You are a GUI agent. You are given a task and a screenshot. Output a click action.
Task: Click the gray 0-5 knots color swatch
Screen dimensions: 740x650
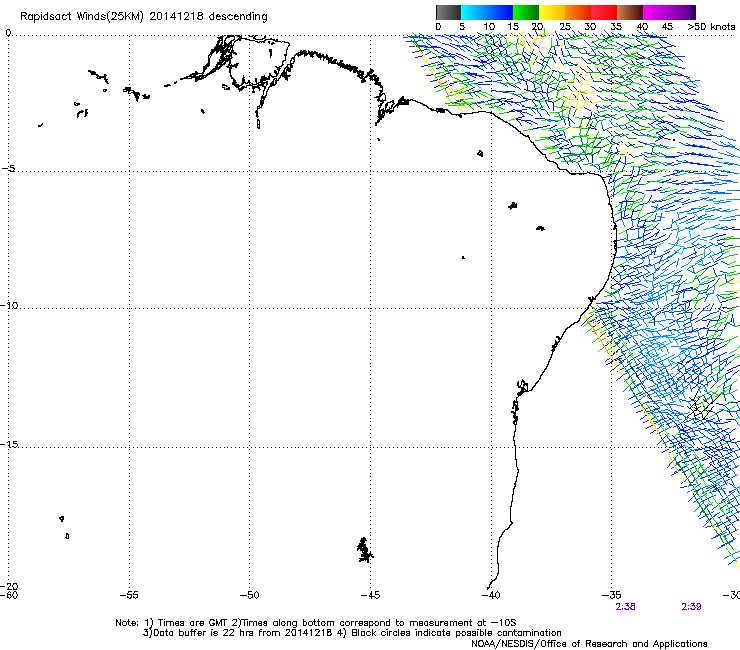[x=448, y=12]
